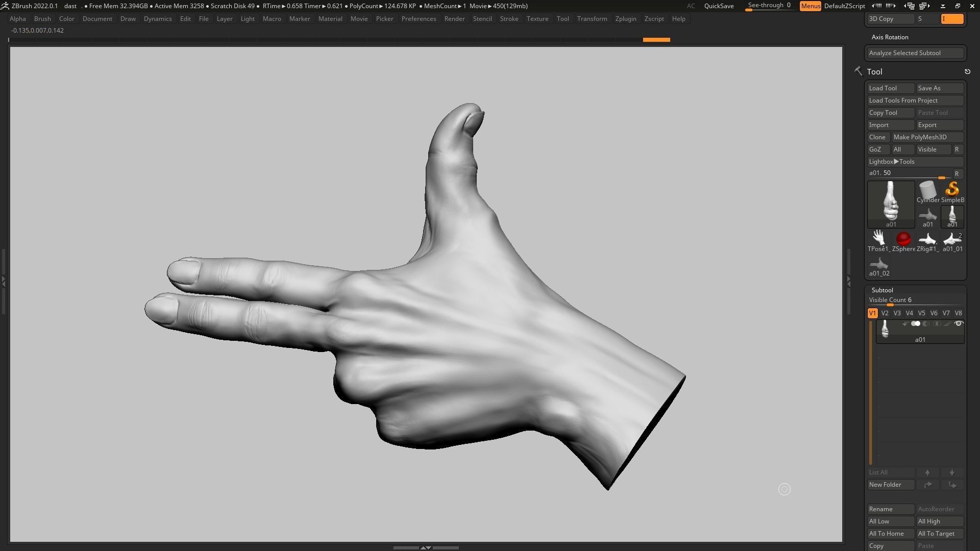This screenshot has height=551, width=980.
Task: Open the Transform menu
Action: [x=592, y=19]
